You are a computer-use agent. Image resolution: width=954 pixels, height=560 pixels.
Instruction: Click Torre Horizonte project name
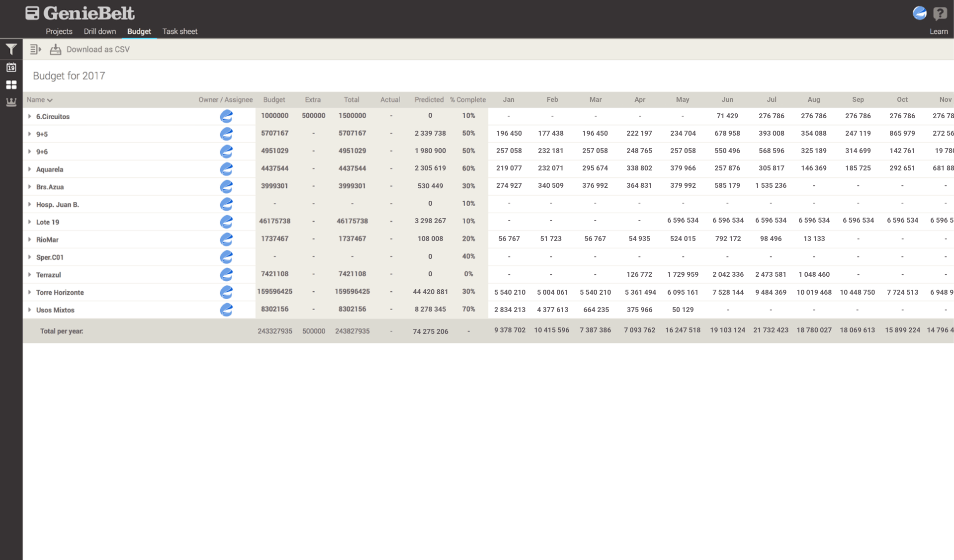tap(60, 293)
